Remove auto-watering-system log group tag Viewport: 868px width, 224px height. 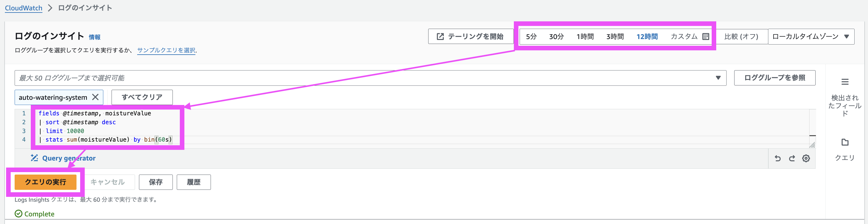pyautogui.click(x=95, y=97)
